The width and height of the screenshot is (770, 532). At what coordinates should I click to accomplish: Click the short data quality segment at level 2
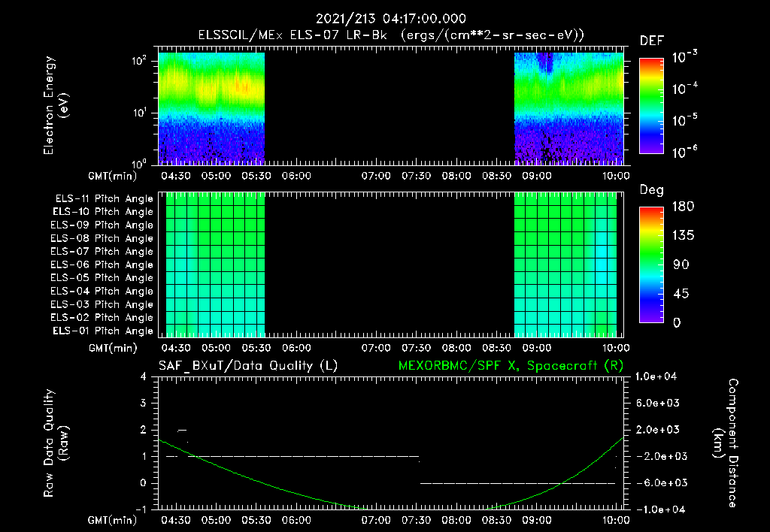point(182,431)
